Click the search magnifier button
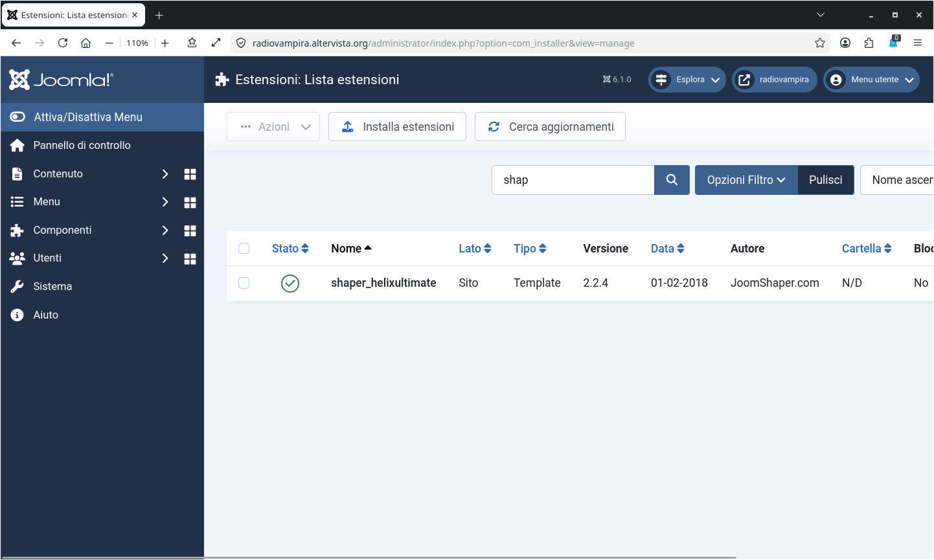This screenshot has width=934, height=560. (x=672, y=180)
